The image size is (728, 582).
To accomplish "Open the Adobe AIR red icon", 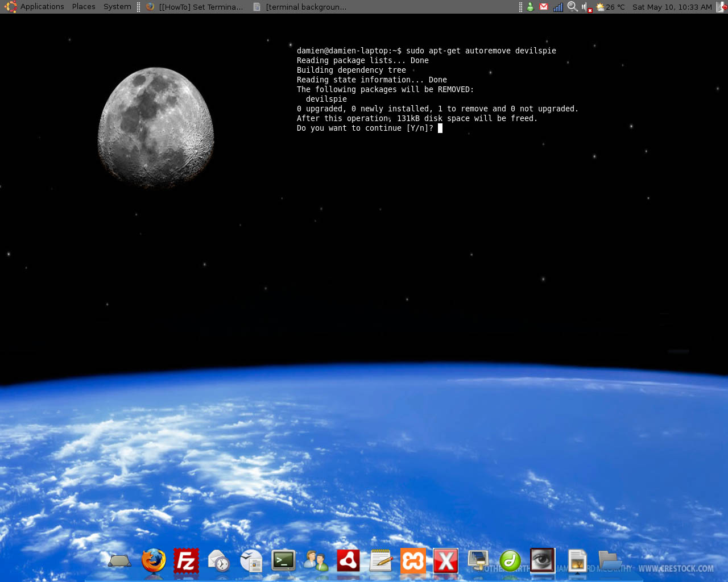I will point(348,561).
